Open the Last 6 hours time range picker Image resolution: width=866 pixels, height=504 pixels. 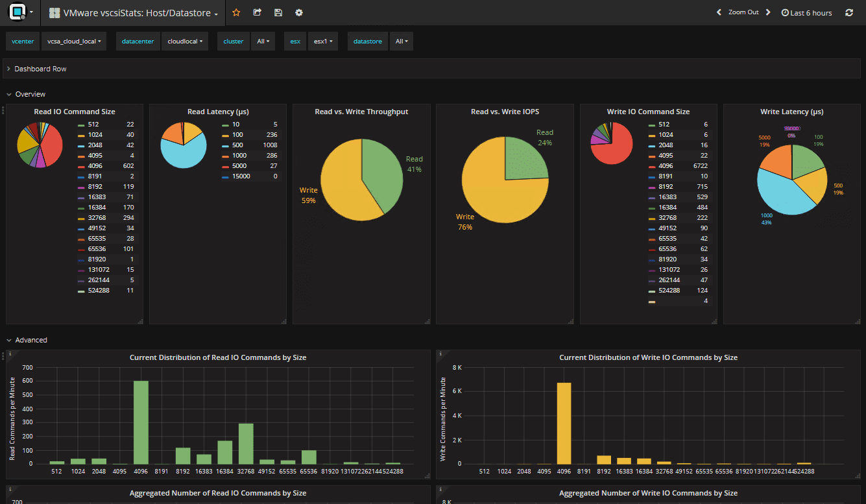click(806, 12)
